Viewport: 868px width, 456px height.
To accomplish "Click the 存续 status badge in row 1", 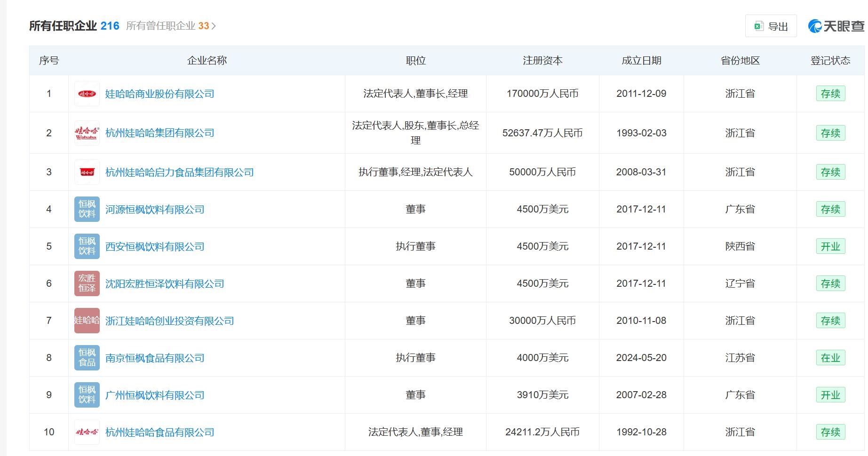I will [830, 94].
